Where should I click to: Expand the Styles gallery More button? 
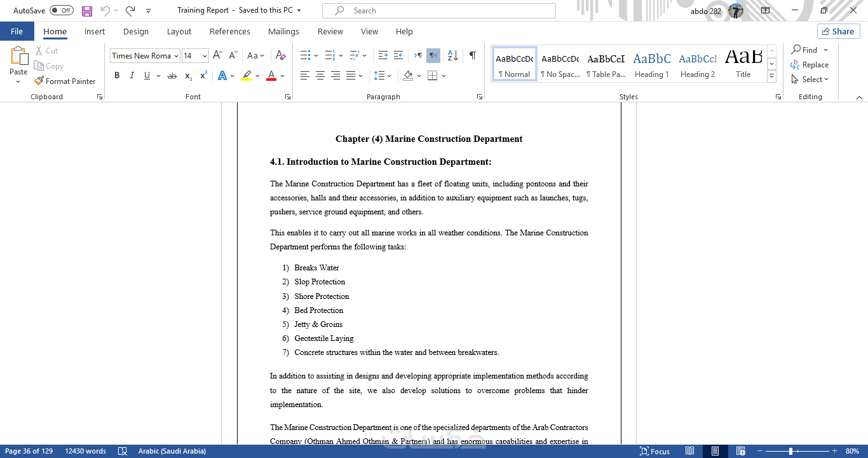pyautogui.click(x=772, y=76)
